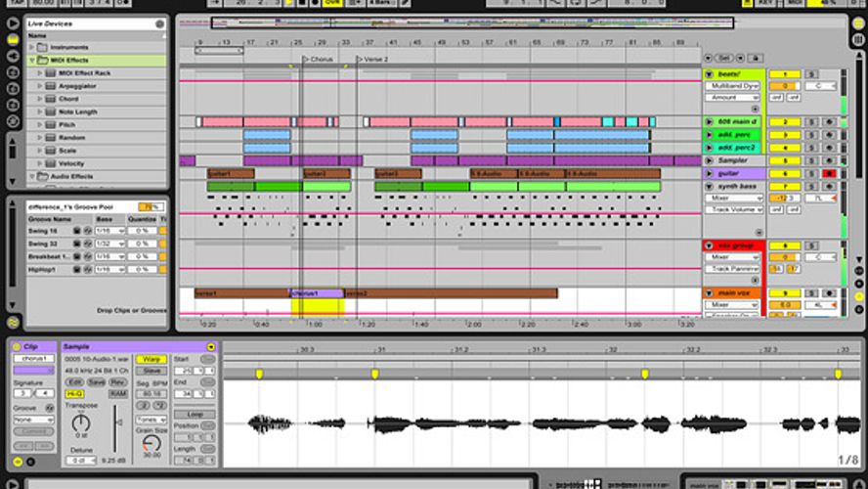Fold the vox group track
Screen dimensions: 868x489
[709, 245]
